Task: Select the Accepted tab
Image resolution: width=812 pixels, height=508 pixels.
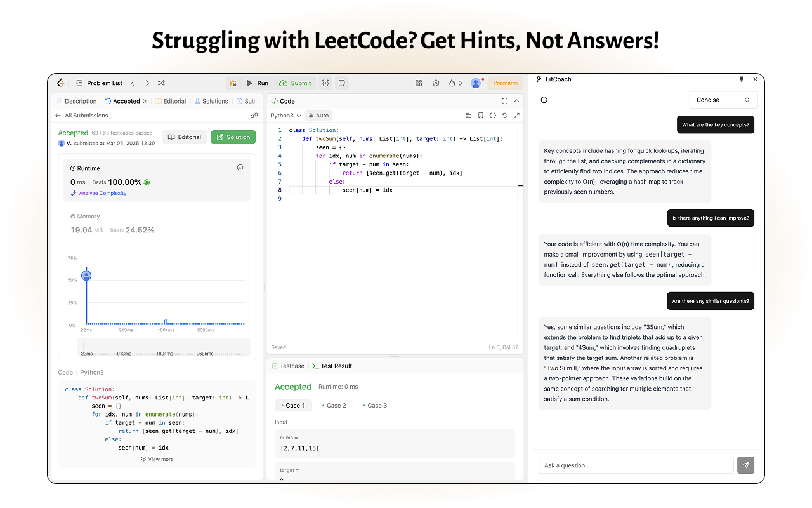Action: 122,101
